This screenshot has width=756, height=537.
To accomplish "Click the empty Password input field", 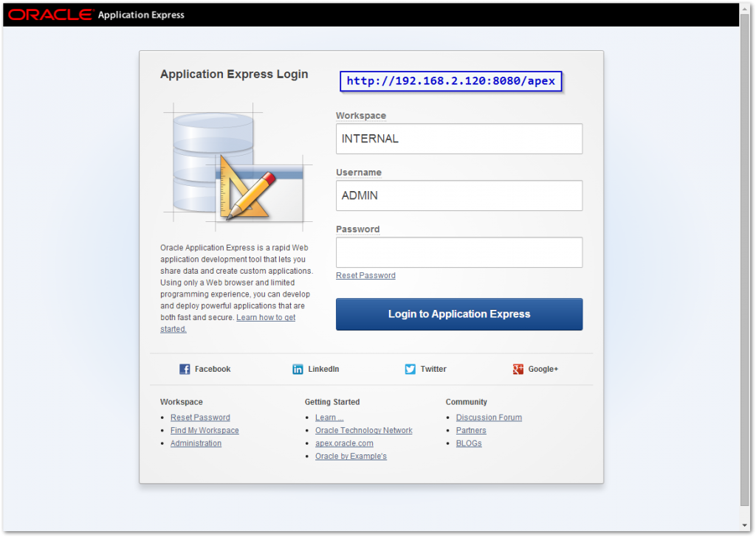I will [458, 252].
